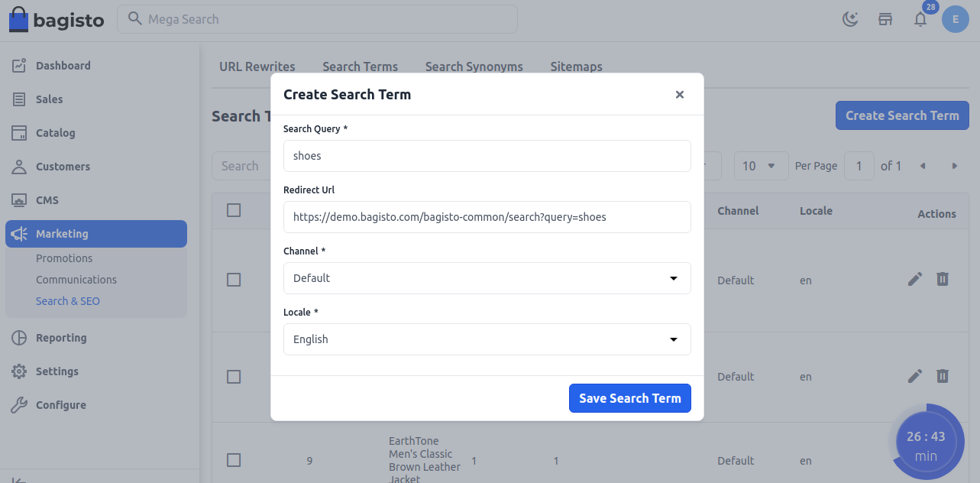980x483 pixels.
Task: Click inside the Search Query field
Action: tap(487, 155)
